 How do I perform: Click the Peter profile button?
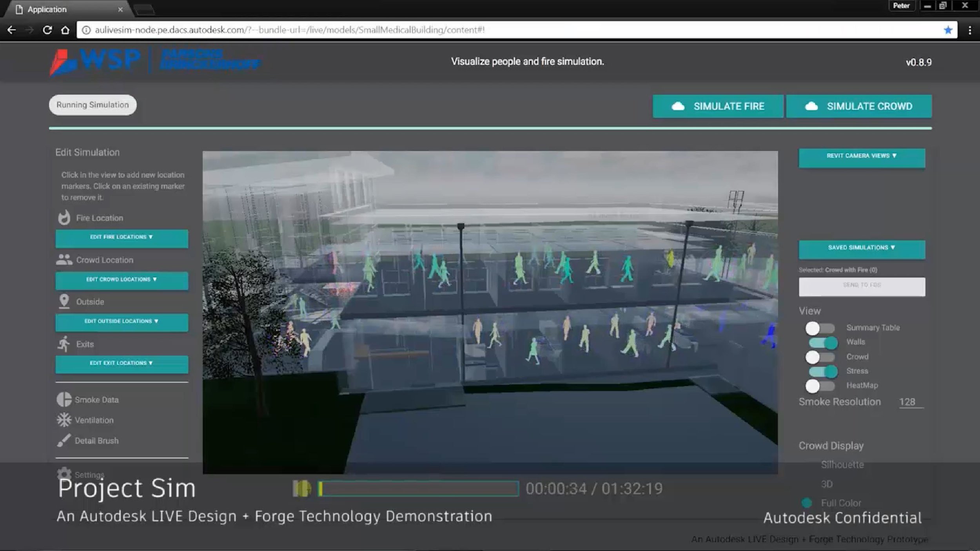click(901, 5)
